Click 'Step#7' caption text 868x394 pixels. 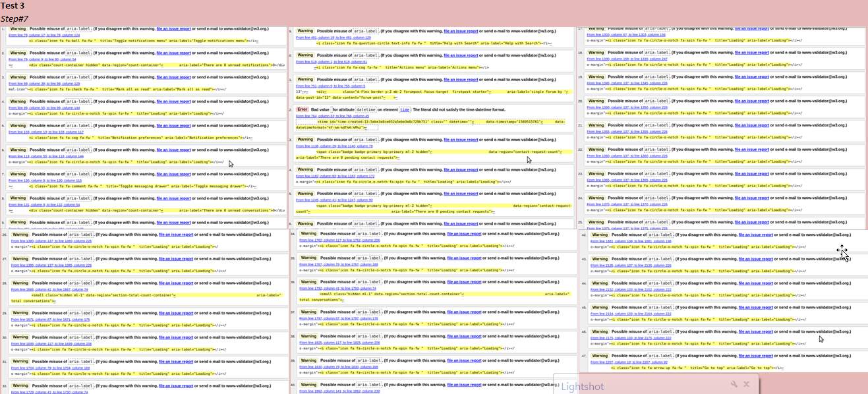click(x=14, y=18)
